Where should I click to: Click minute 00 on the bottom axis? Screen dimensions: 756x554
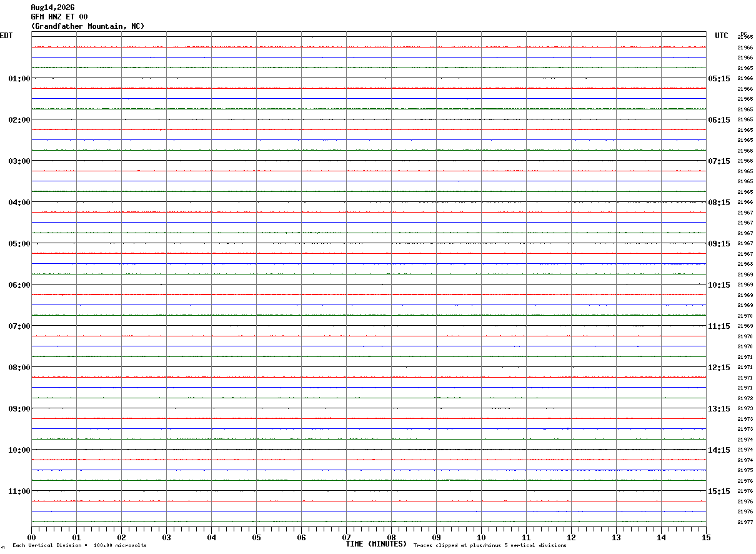(31, 537)
